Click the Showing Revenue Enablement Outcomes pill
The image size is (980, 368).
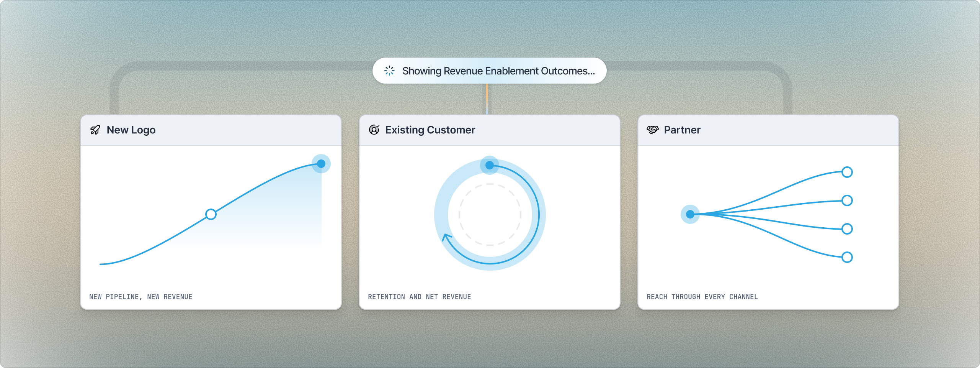pos(489,71)
